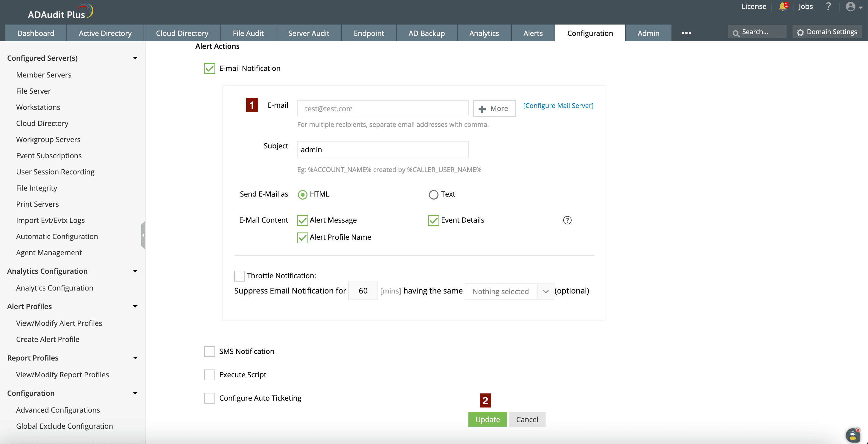Screen dimensions: 868x444
Task: Click the Subject input field
Action: coord(383,150)
